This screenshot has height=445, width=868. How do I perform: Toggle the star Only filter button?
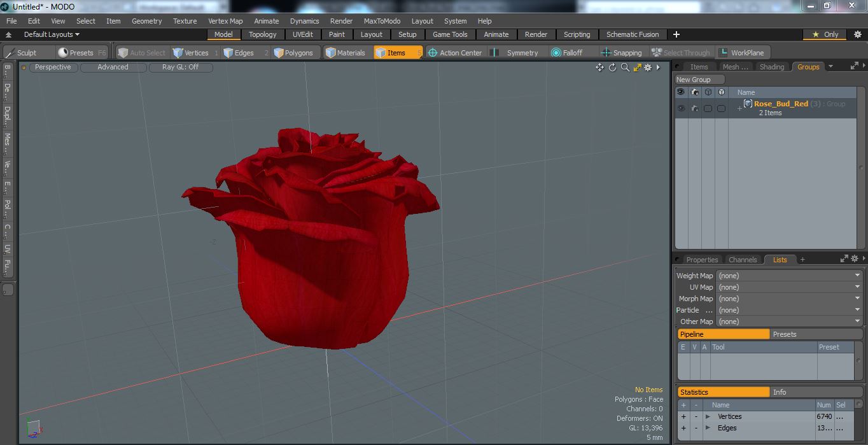825,34
